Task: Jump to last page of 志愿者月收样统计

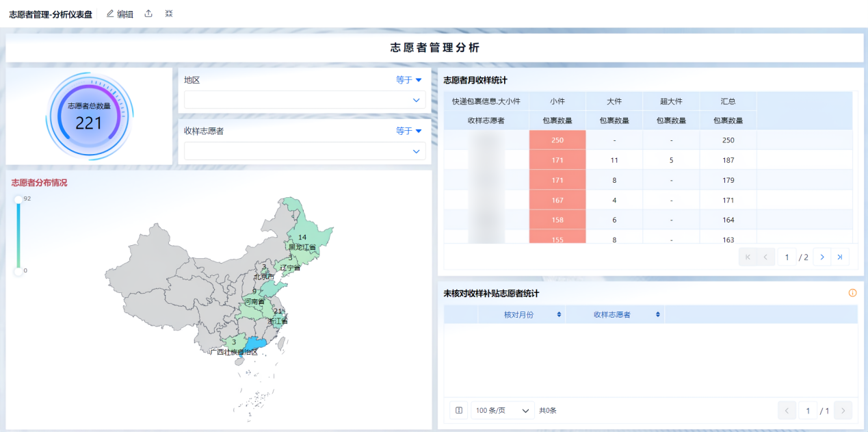Action: point(840,257)
